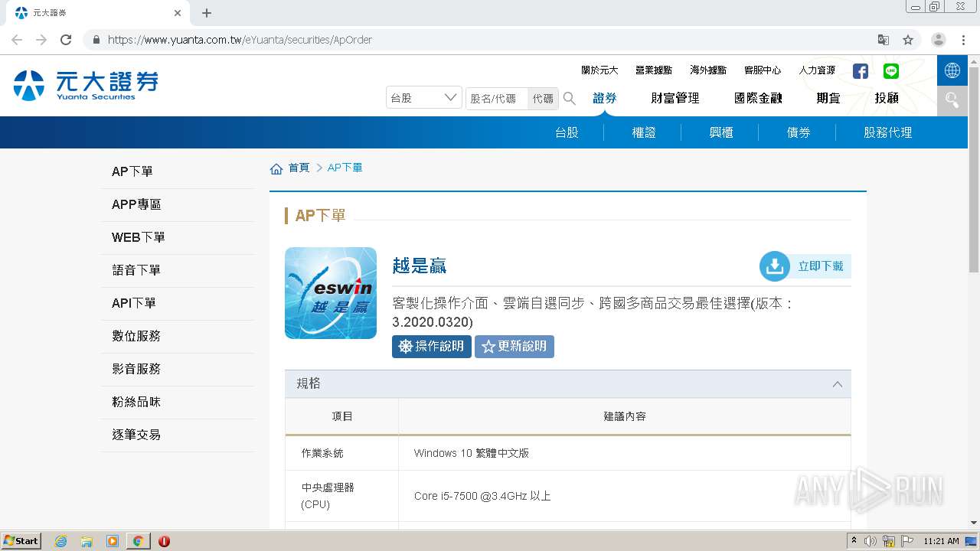980x551 pixels.
Task: Select 粉絲品味 in the sidebar
Action: 178,402
